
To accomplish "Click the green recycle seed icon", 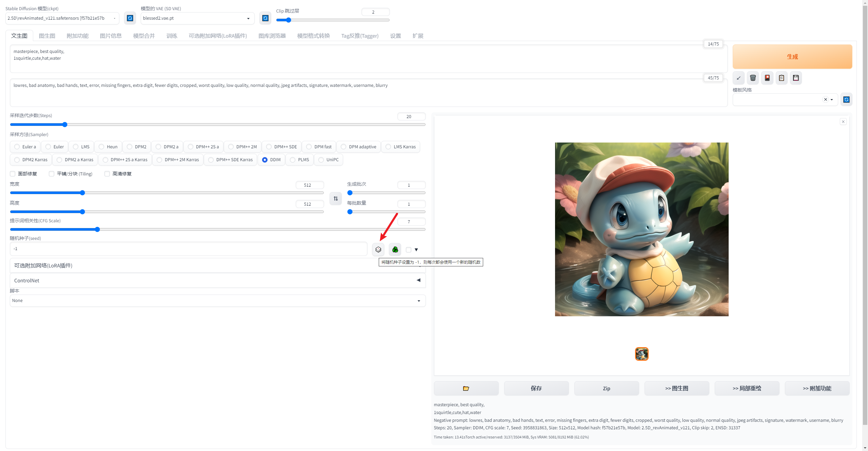I will coord(395,249).
